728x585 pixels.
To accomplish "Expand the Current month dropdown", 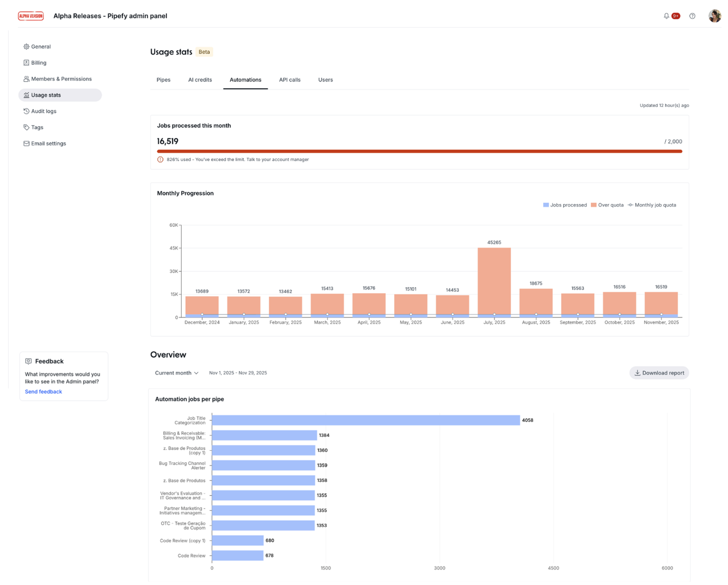I will click(x=177, y=373).
